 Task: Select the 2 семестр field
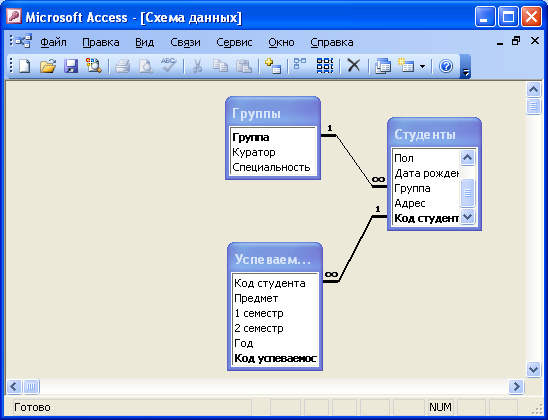[275, 328]
